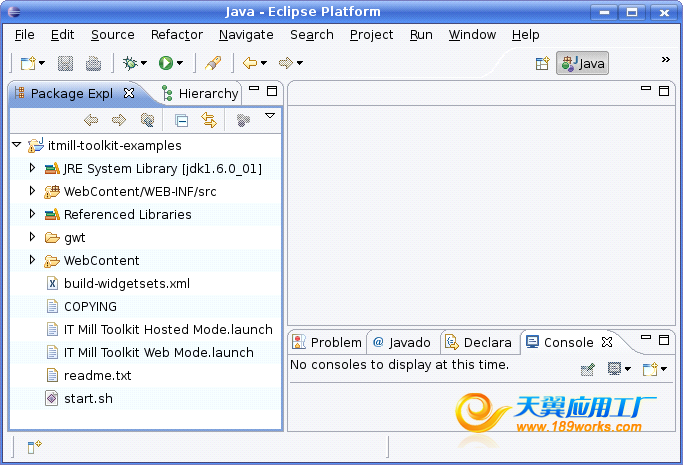Click the green Run button icon
The image size is (684, 466).
tap(166, 63)
